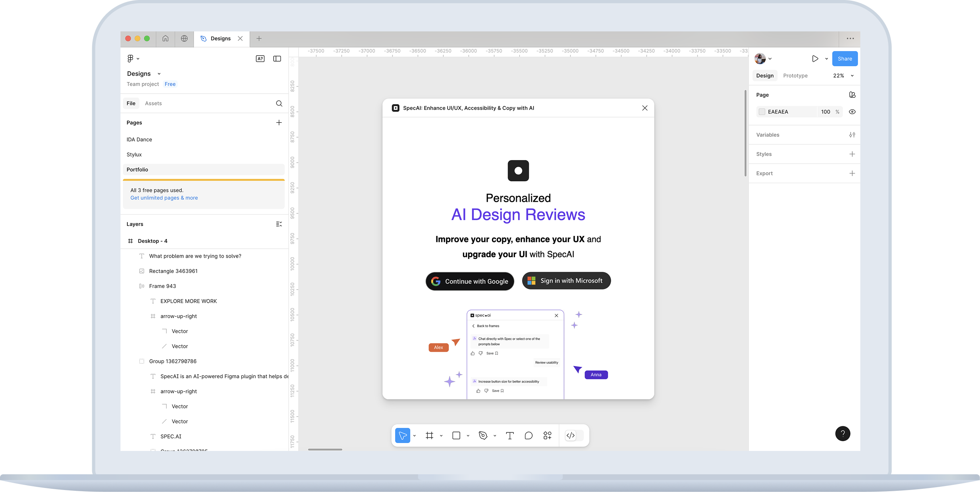The height and width of the screenshot is (492, 980).
Task: Open the window more options ellipsis
Action: pyautogui.click(x=850, y=39)
